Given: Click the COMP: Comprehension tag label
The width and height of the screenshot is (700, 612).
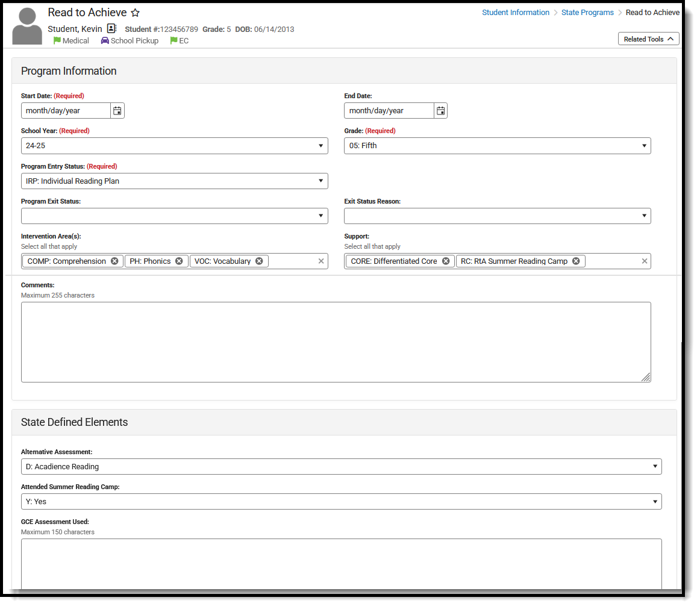Looking at the screenshot, I should coord(66,261).
